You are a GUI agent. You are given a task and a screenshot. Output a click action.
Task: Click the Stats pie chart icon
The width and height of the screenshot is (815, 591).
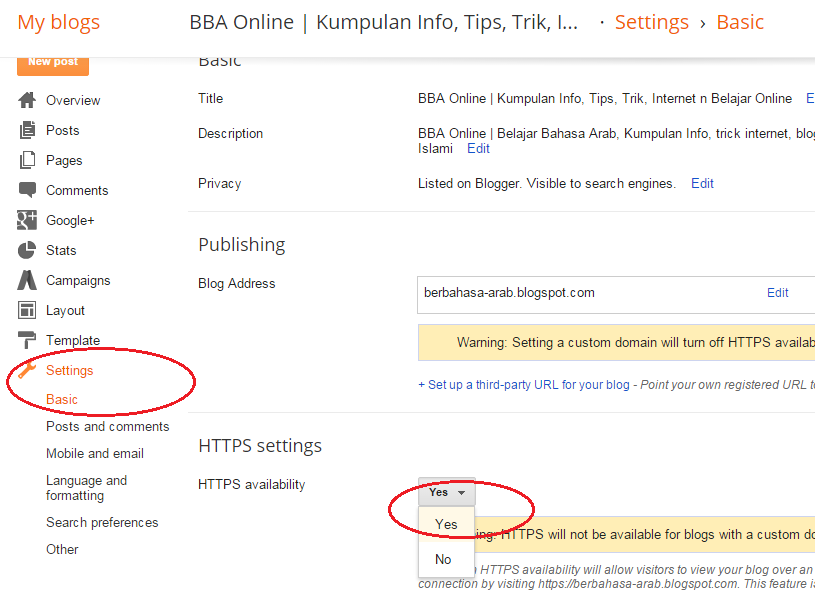point(27,250)
